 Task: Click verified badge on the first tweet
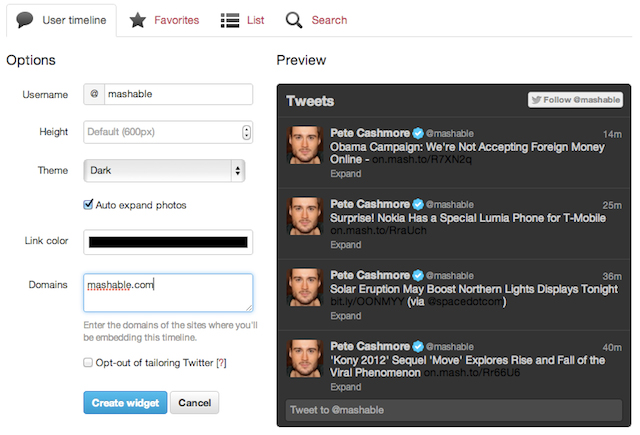[419, 134]
